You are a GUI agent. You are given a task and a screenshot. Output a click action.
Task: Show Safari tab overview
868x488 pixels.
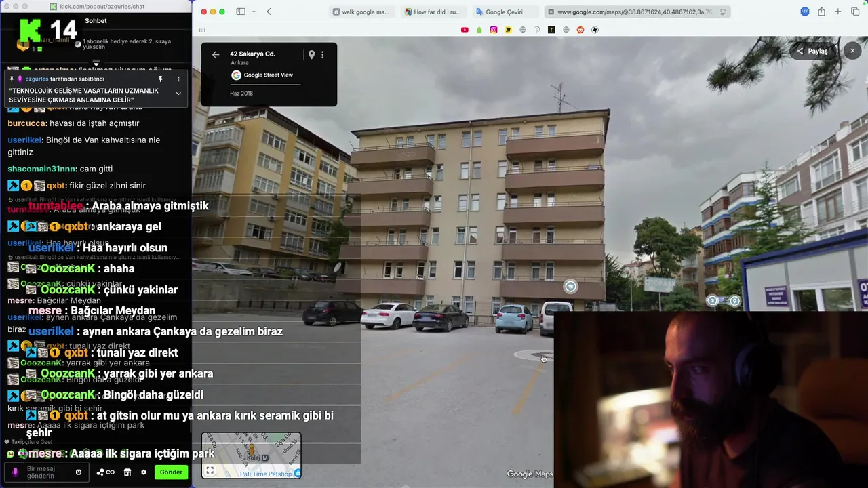coord(855,12)
